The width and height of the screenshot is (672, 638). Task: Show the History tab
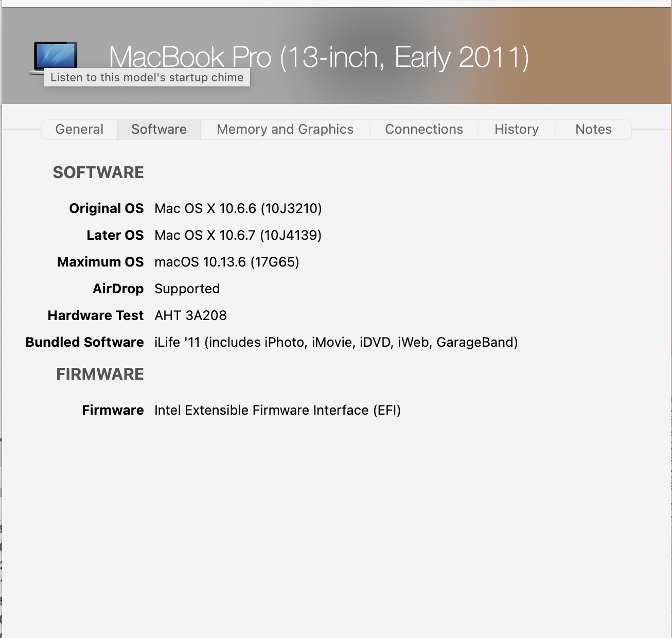(517, 129)
